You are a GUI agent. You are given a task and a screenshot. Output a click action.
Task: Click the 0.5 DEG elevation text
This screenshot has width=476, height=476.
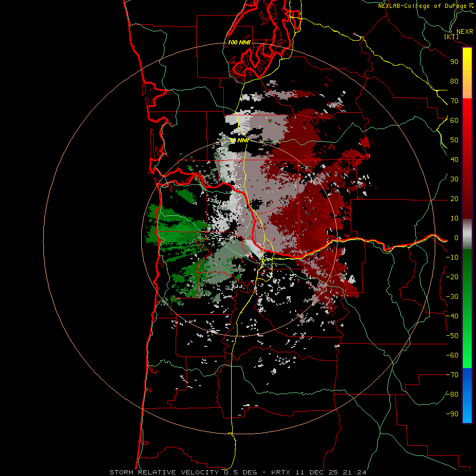[241, 472]
